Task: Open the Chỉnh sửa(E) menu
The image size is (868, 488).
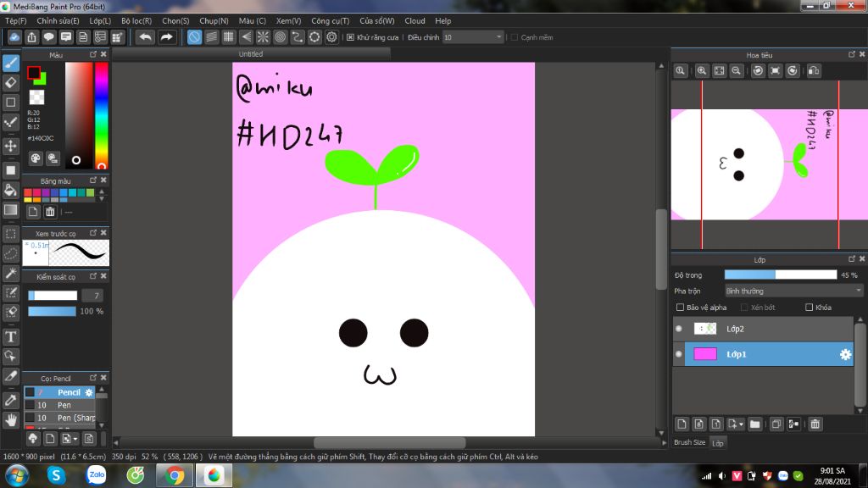Action: [58, 21]
